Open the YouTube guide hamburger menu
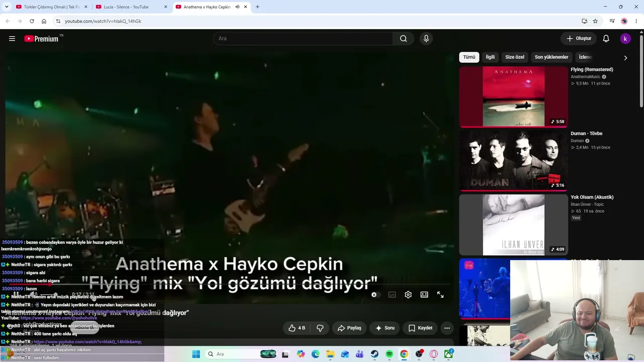The image size is (644, 362). [x=12, y=39]
